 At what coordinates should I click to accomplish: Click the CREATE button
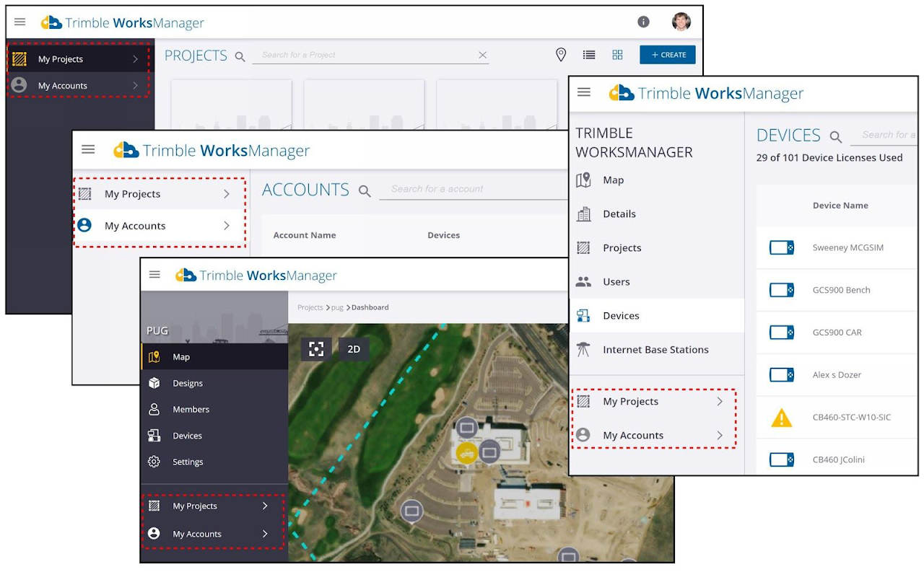[668, 55]
